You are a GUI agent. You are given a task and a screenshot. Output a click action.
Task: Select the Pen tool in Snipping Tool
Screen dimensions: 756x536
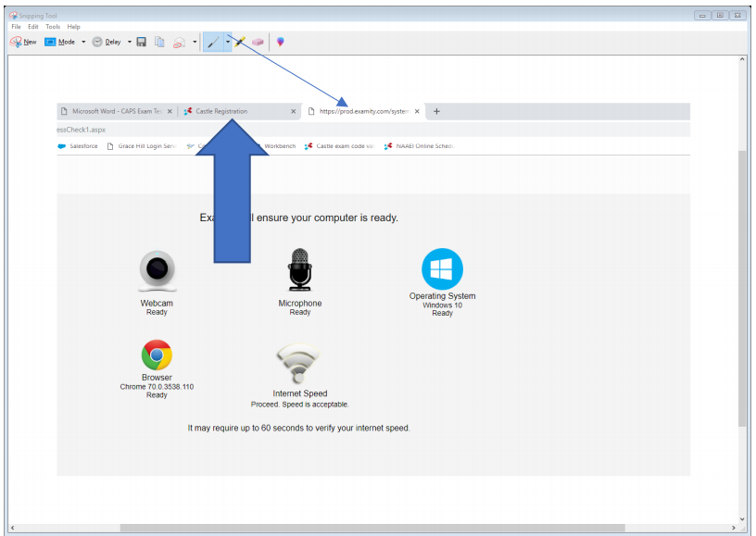pos(215,42)
